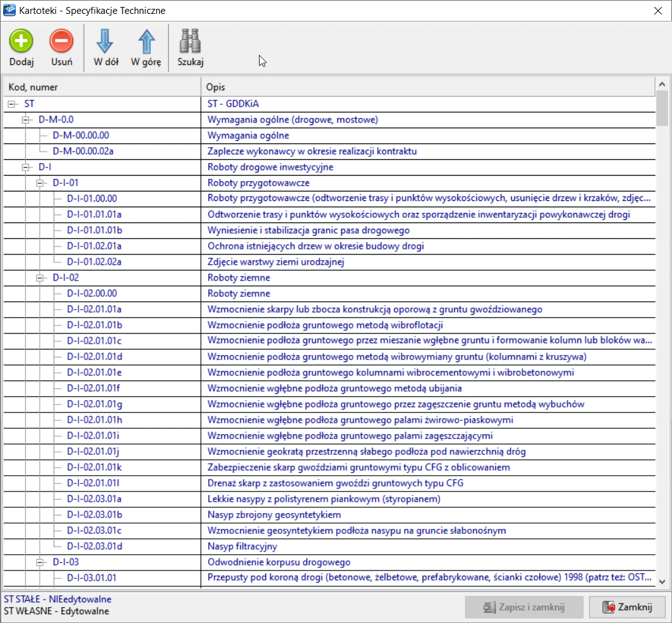
Task: Collapse the ST root node
Action: (x=11, y=104)
